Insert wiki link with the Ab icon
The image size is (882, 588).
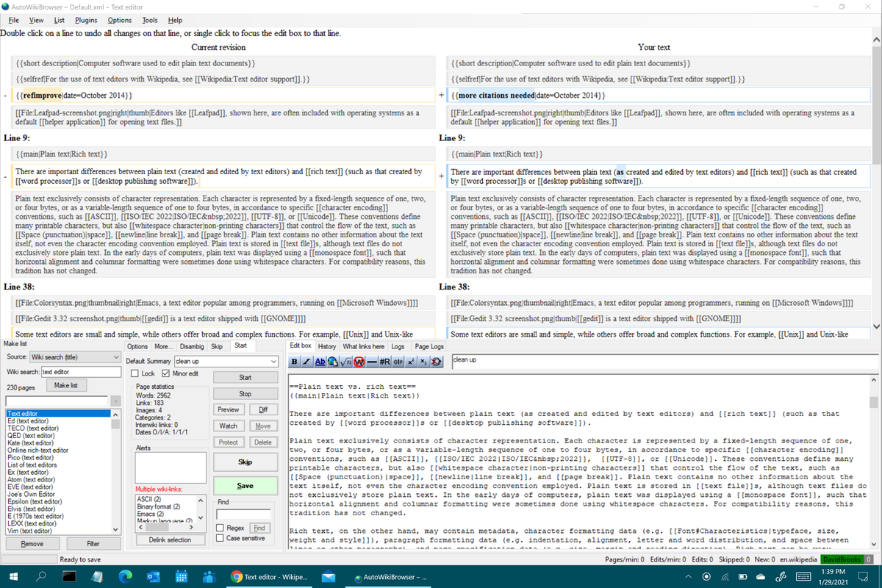320,362
